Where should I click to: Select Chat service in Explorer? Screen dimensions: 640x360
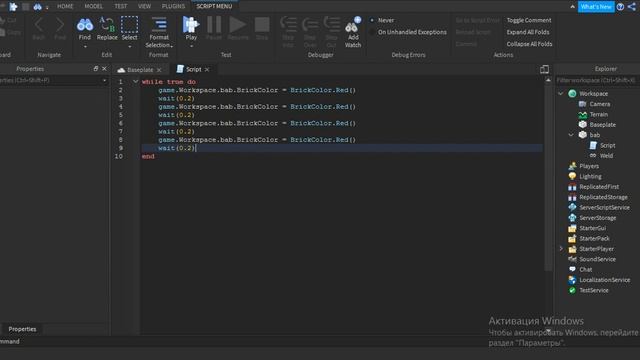point(585,269)
